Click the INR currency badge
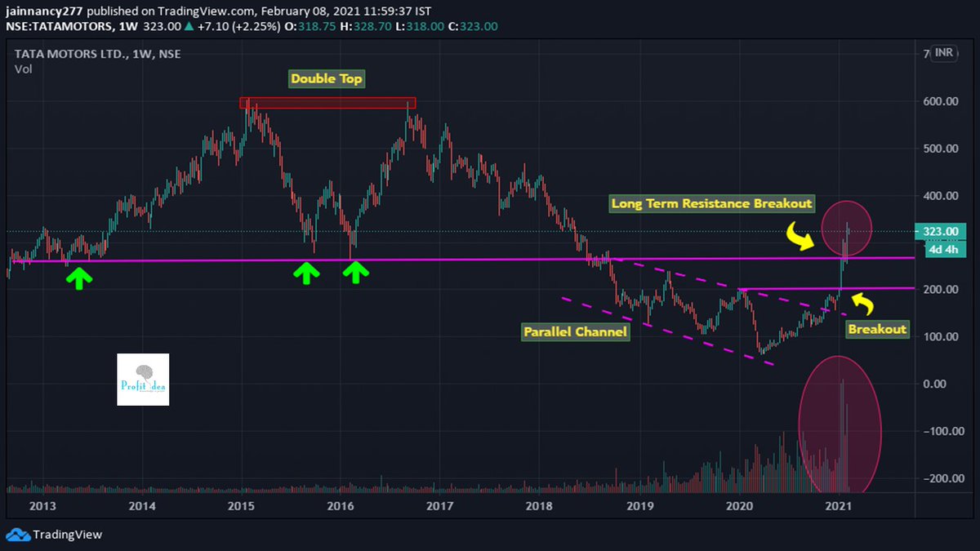980x551 pixels. 946,55
